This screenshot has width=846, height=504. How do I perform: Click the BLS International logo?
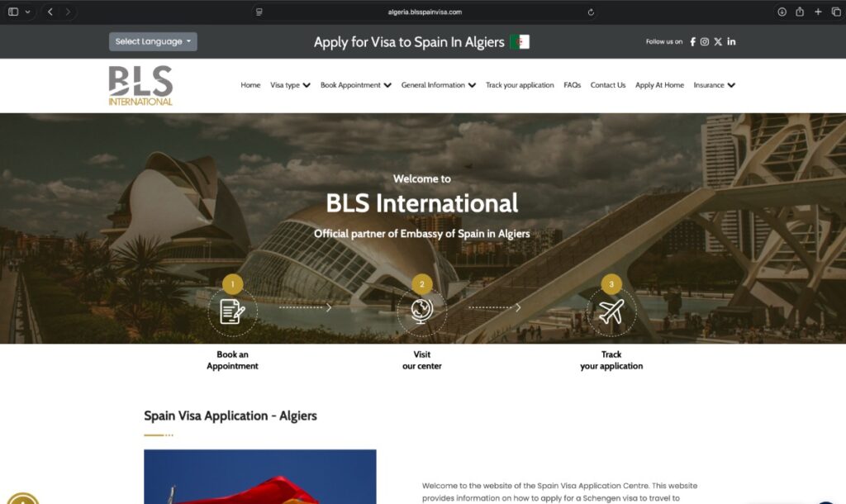140,85
